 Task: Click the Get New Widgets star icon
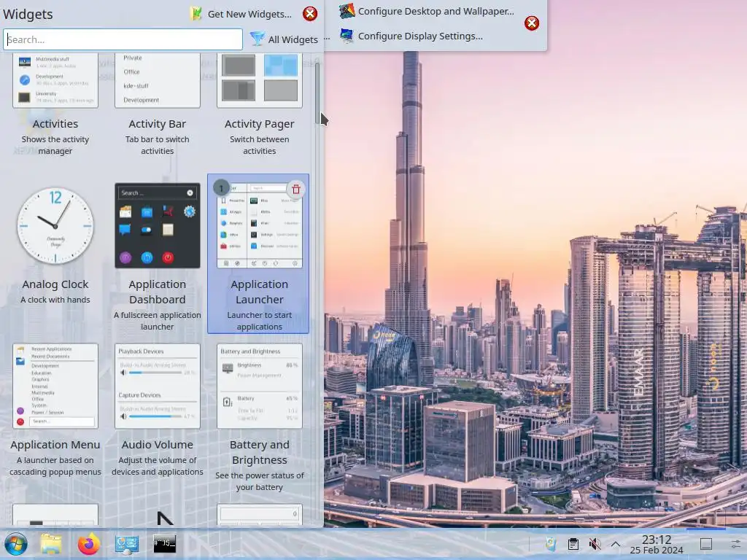[x=196, y=14]
